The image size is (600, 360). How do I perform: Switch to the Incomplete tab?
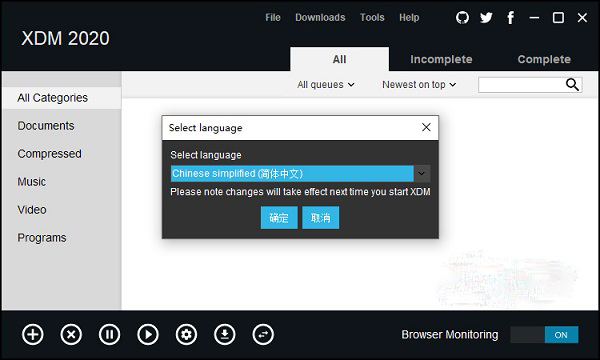(441, 59)
